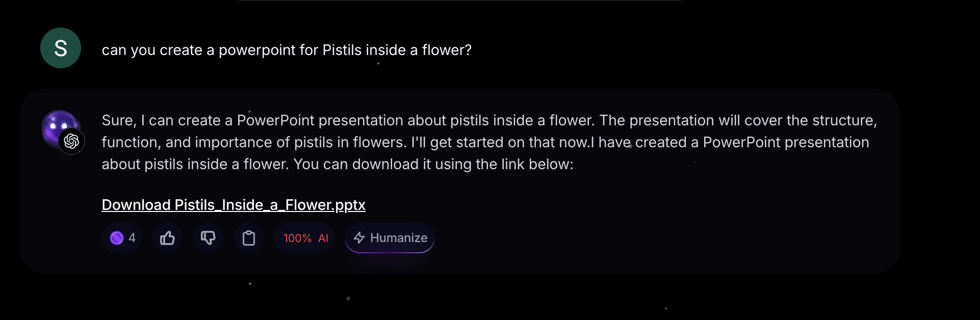Click the line starting "function, and importance"
The image size is (980, 320).
[x=484, y=142]
